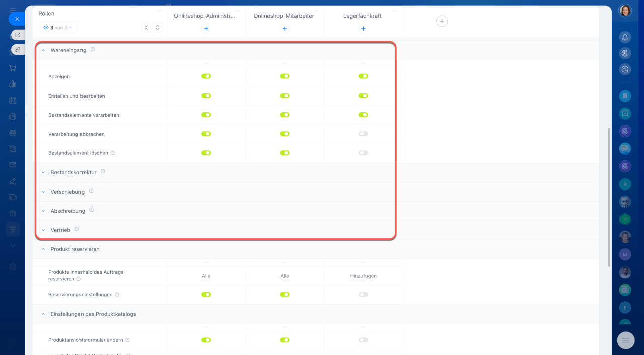The image size is (644, 355).
Task: Expand the Vertrieb section
Action: (x=43, y=230)
